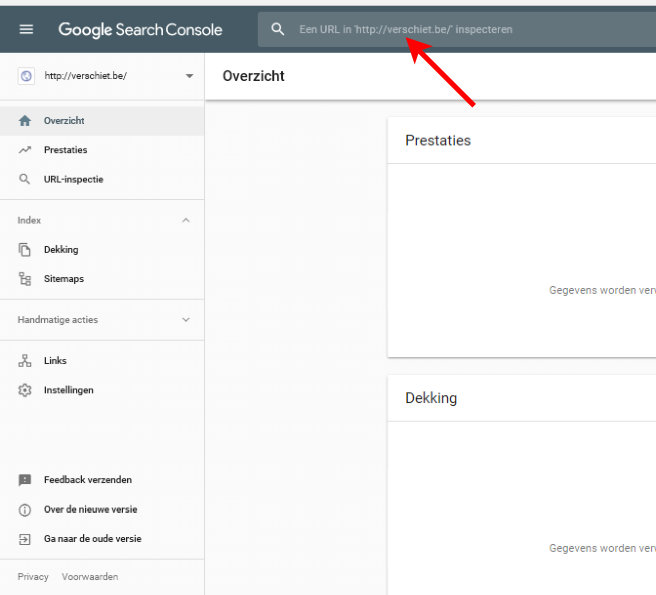Open Links in the sidebar

102,361
